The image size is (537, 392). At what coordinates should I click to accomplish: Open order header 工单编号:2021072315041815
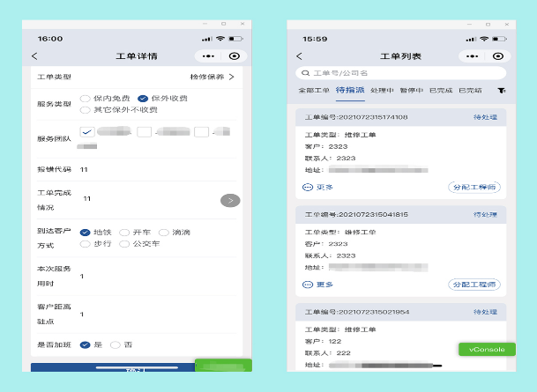click(x=400, y=215)
